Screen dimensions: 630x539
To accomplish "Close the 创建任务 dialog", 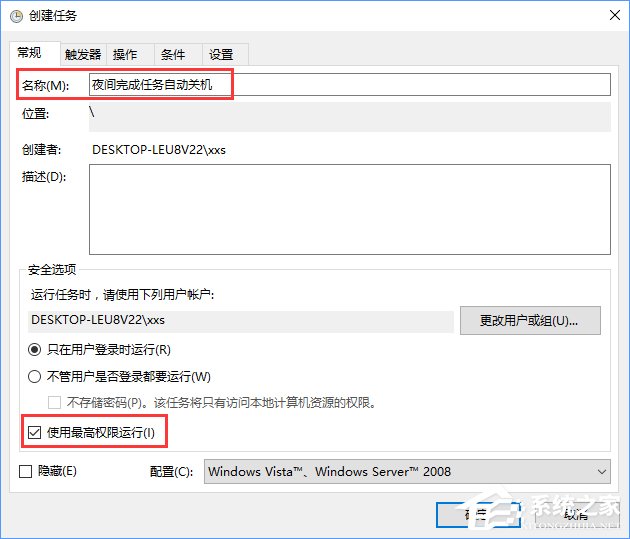I will click(x=615, y=15).
